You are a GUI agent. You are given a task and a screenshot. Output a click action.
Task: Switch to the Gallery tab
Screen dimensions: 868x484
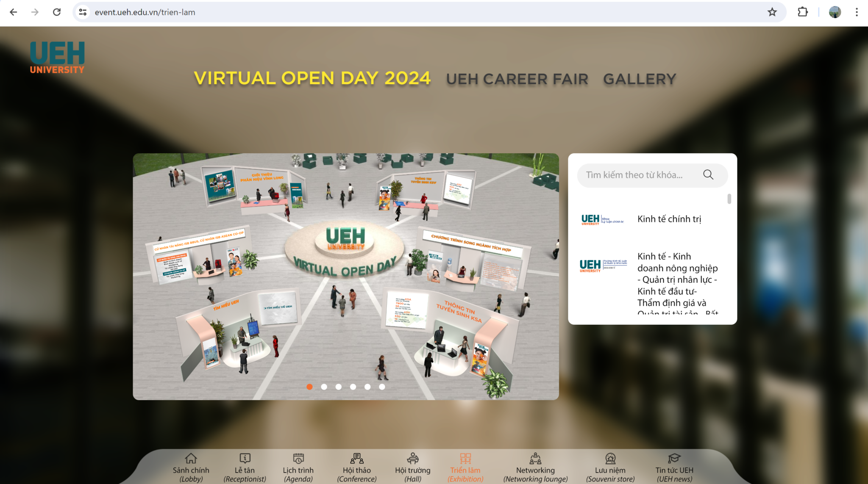point(640,79)
